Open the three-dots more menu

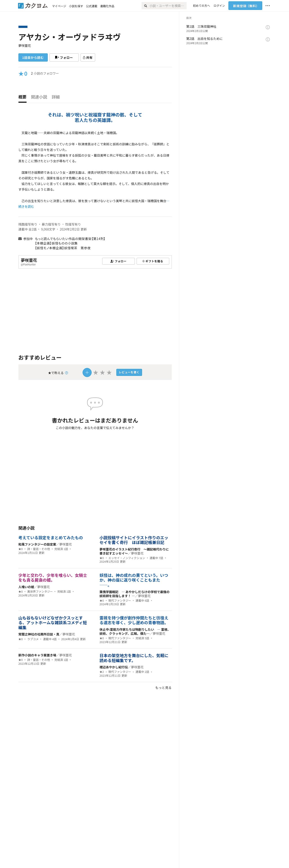267,6
